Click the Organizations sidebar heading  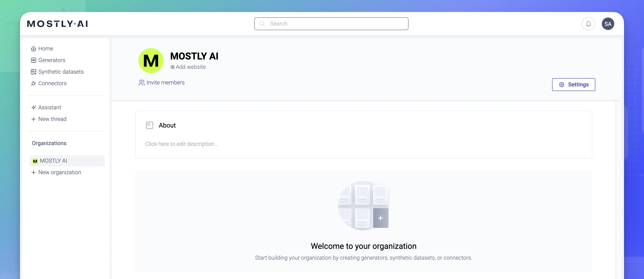[x=49, y=143]
